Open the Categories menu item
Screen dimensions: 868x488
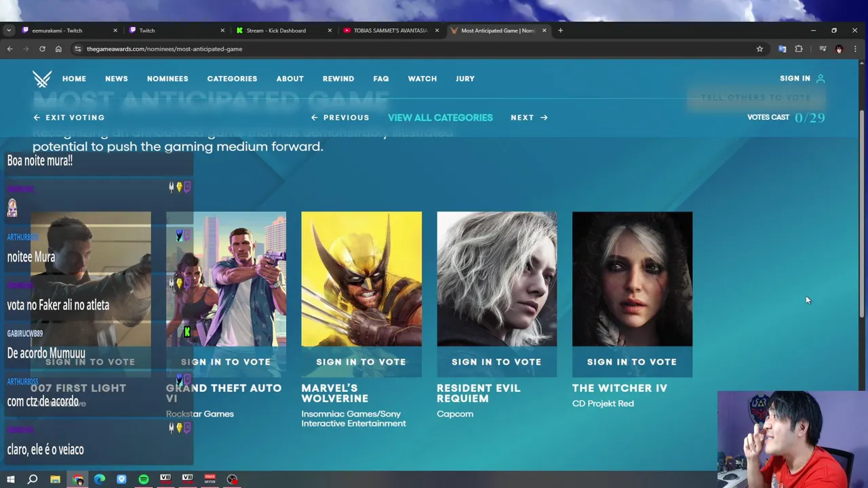[x=232, y=79]
